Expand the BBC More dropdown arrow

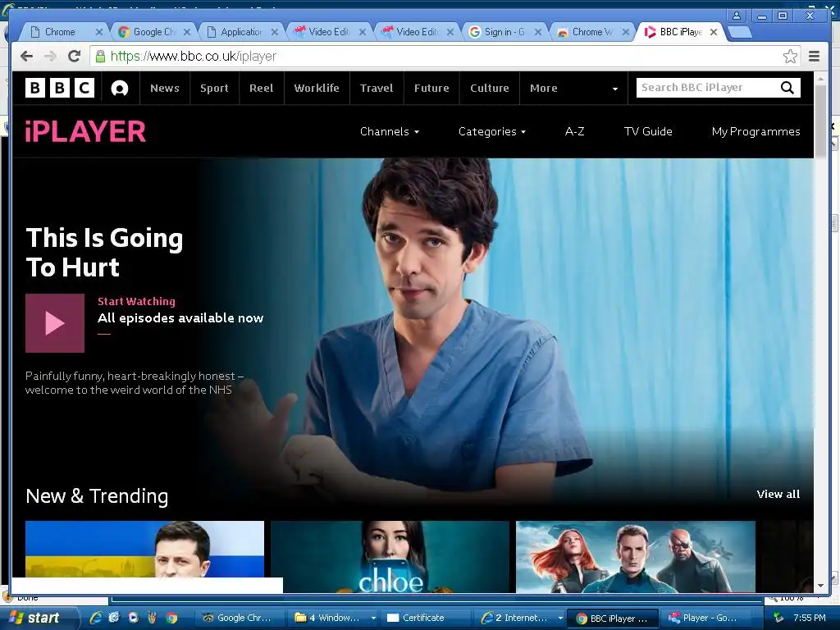615,89
